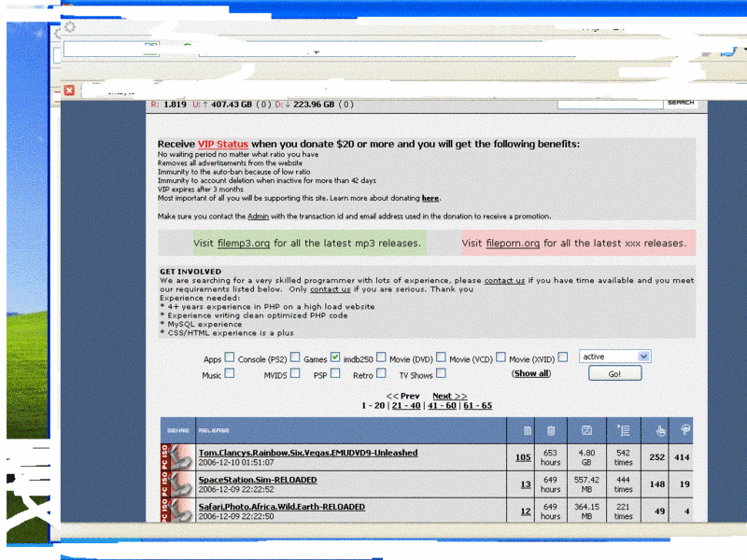Go to Next >> page
The width and height of the screenshot is (747, 560).
(450, 396)
